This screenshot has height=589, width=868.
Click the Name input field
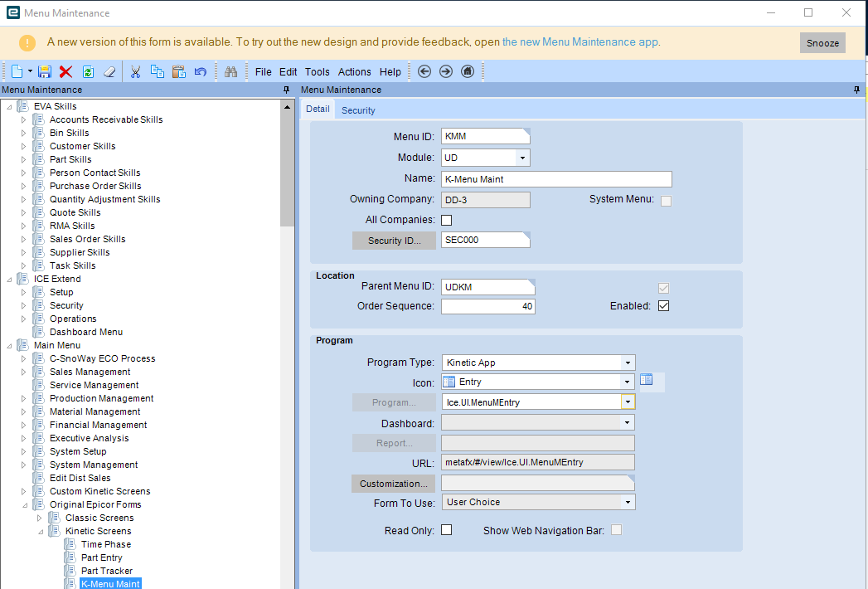click(x=555, y=179)
